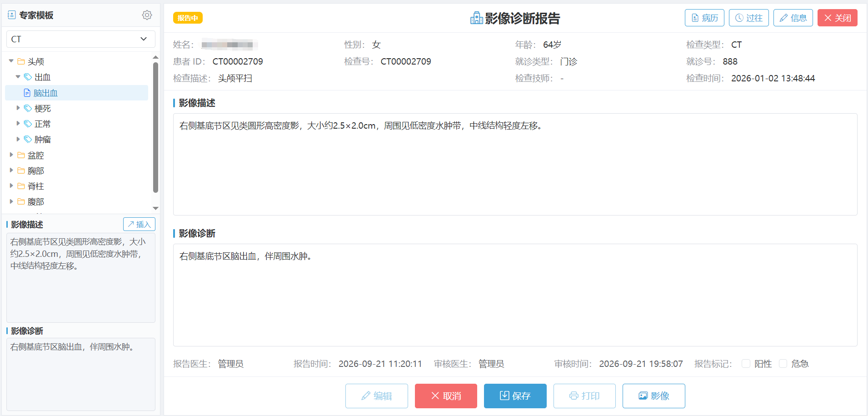
Task: Click the 脑出血 document icon
Action: (x=27, y=93)
